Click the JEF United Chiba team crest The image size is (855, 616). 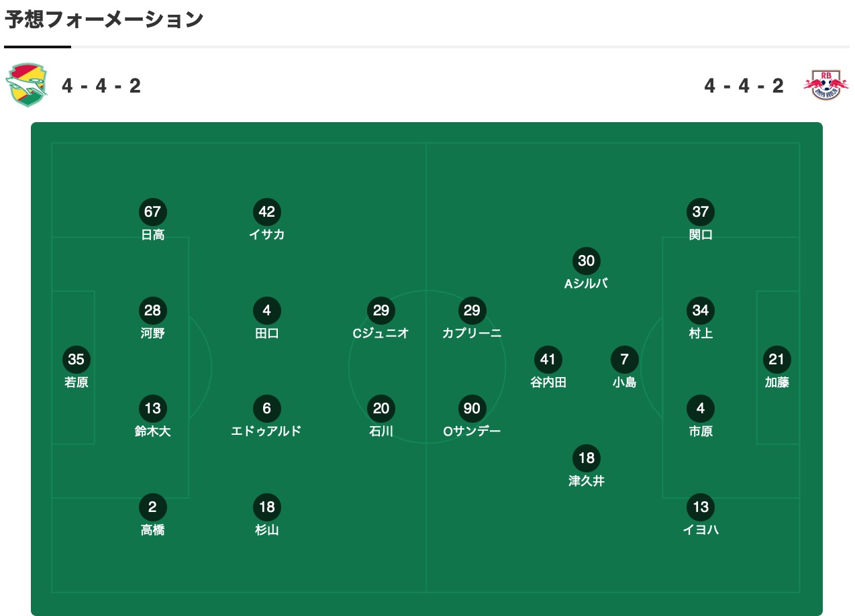point(27,85)
